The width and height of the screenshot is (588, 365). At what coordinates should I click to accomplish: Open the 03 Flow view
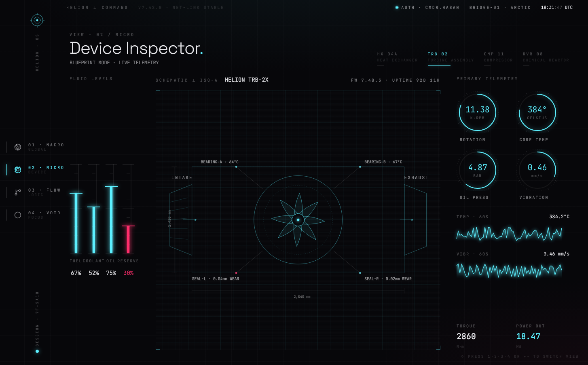(x=36, y=192)
